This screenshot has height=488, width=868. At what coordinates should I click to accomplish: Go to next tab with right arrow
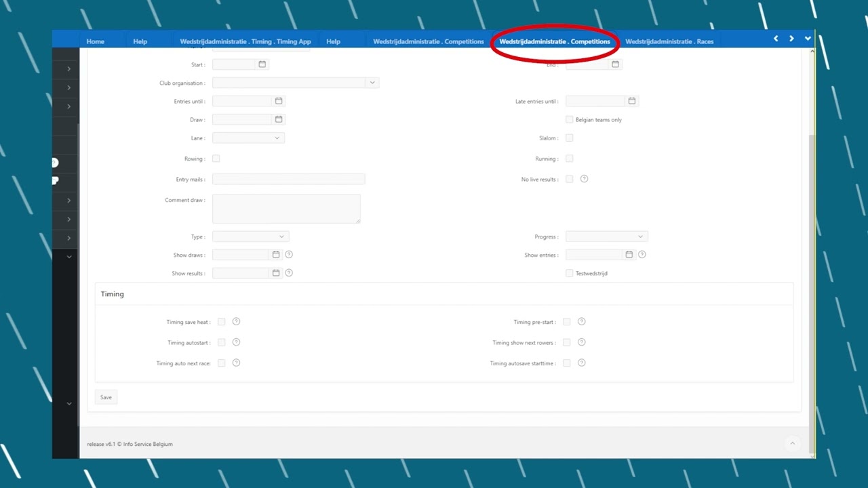(x=791, y=39)
